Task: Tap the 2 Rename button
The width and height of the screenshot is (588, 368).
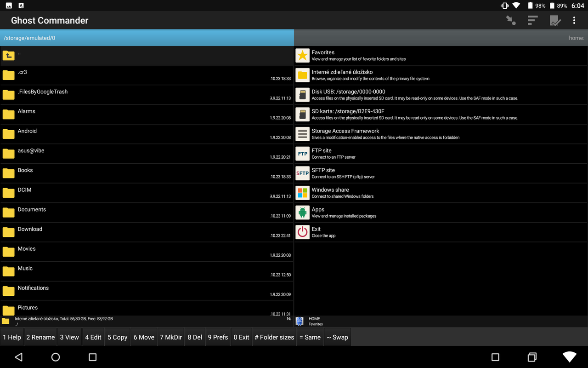Action: click(x=40, y=337)
